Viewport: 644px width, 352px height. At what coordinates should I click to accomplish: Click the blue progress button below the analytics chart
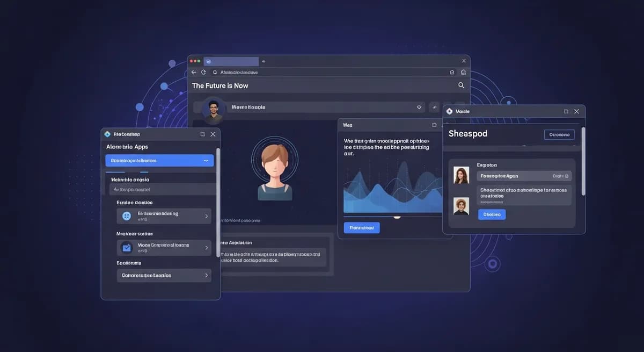click(x=361, y=227)
